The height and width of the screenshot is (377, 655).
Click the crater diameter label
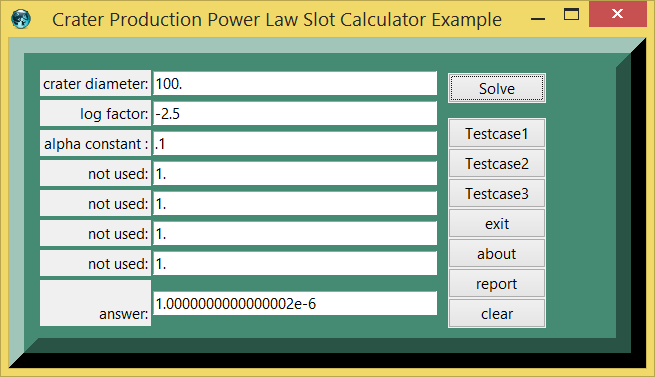95,84
